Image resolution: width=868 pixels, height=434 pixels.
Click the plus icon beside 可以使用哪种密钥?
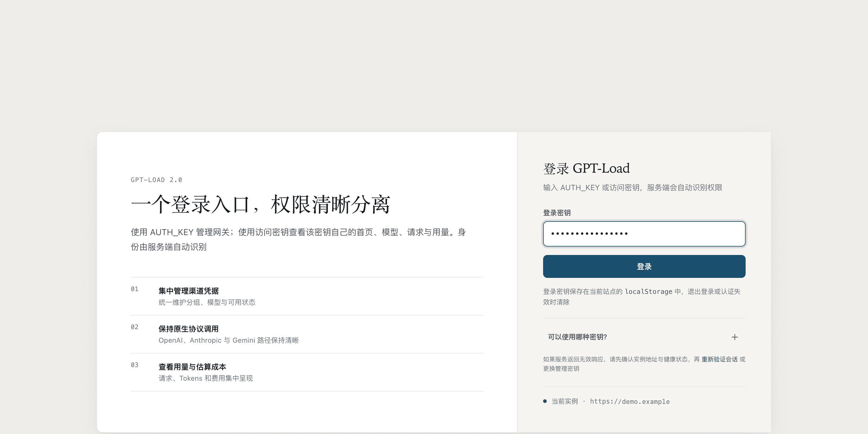pyautogui.click(x=734, y=337)
